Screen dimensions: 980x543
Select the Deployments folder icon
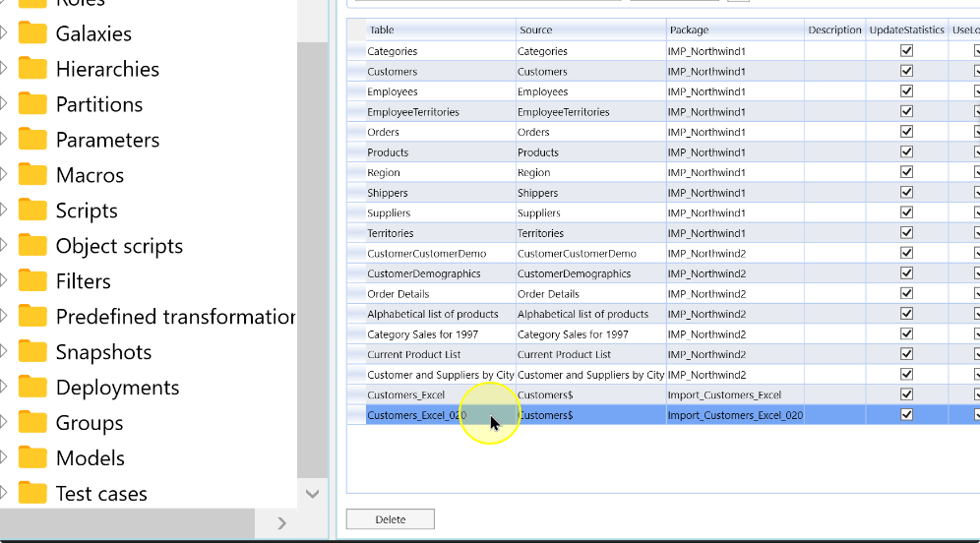(x=32, y=388)
